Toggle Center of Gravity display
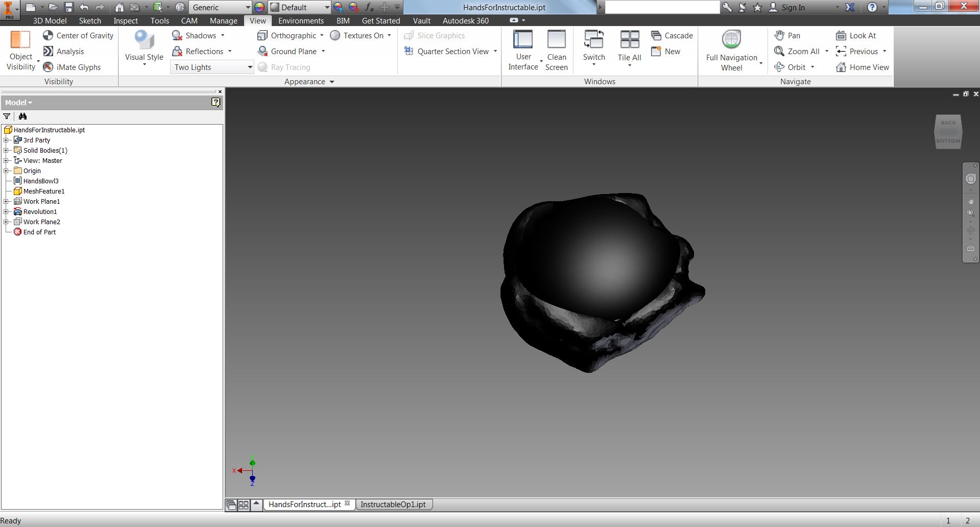Screen dimensions: 980x527 click(x=78, y=35)
